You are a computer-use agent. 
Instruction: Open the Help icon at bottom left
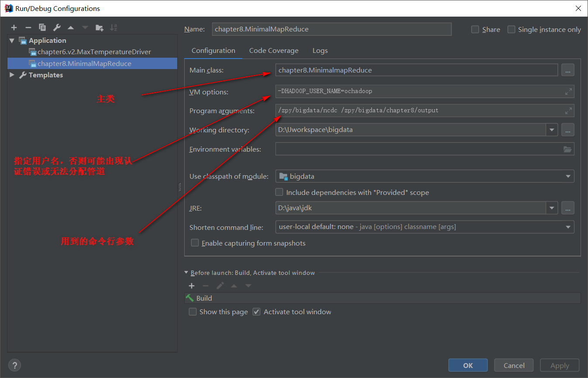point(14,365)
